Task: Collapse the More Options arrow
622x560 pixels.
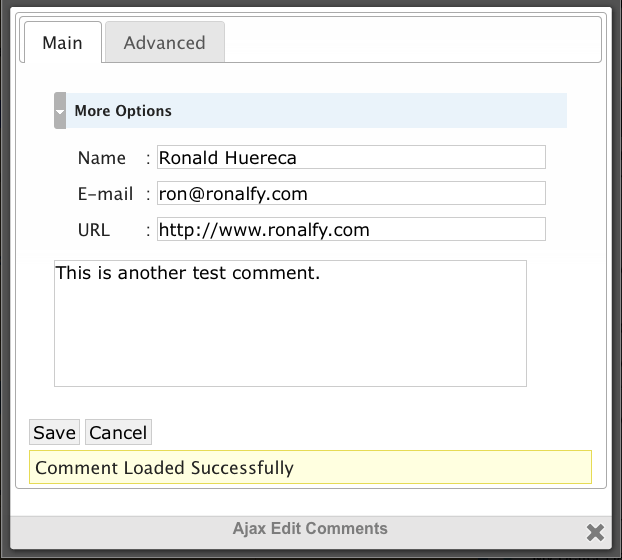Action: 60,111
